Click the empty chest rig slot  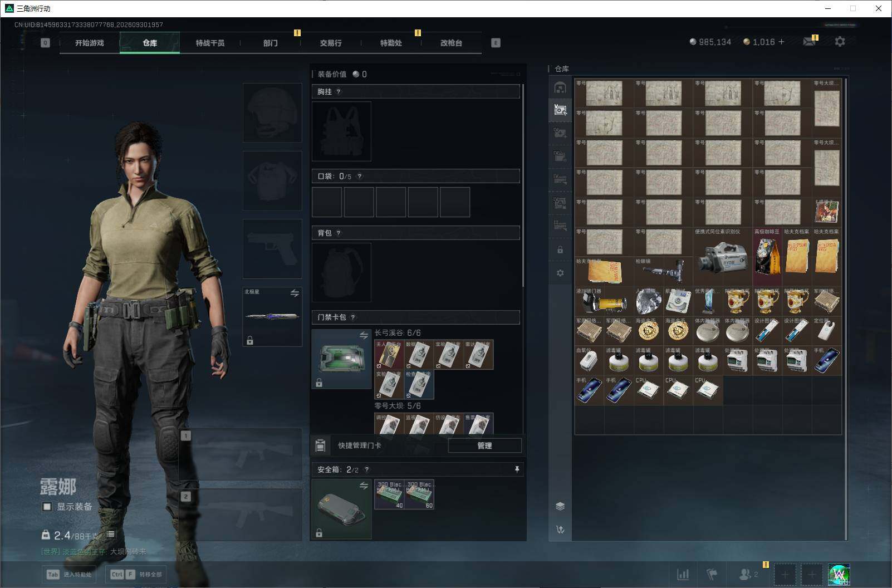coord(341,131)
